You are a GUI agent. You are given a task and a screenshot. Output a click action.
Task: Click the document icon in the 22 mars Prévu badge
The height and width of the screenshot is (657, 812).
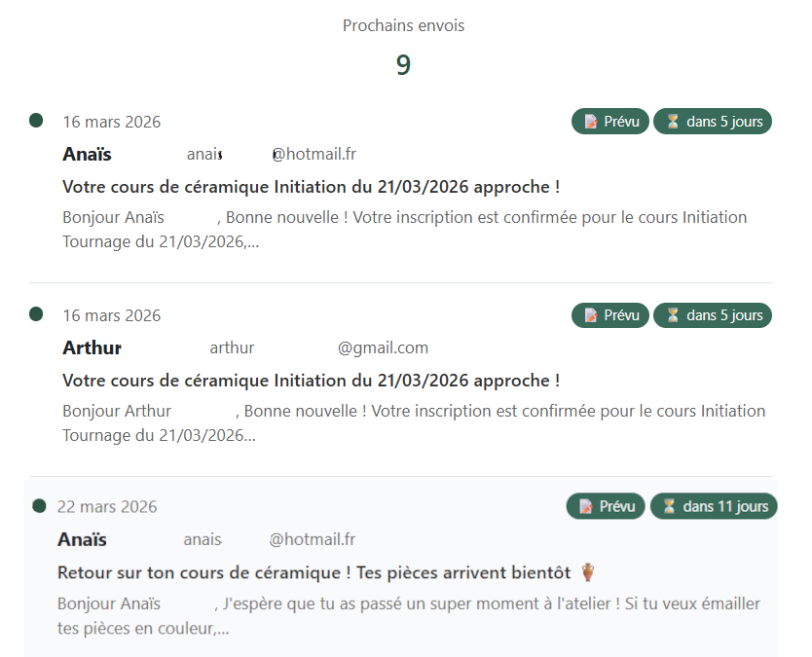coord(585,505)
